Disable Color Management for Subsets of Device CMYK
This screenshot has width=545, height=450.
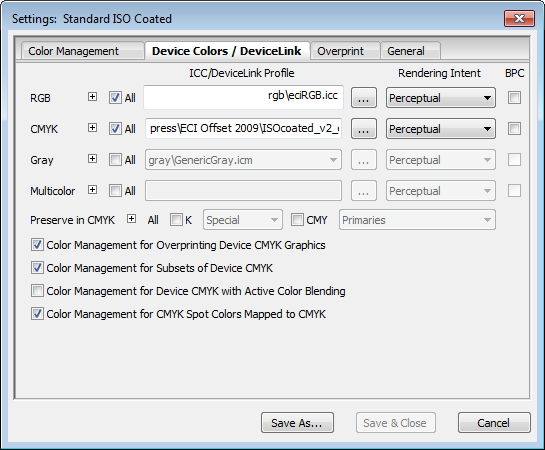37,268
